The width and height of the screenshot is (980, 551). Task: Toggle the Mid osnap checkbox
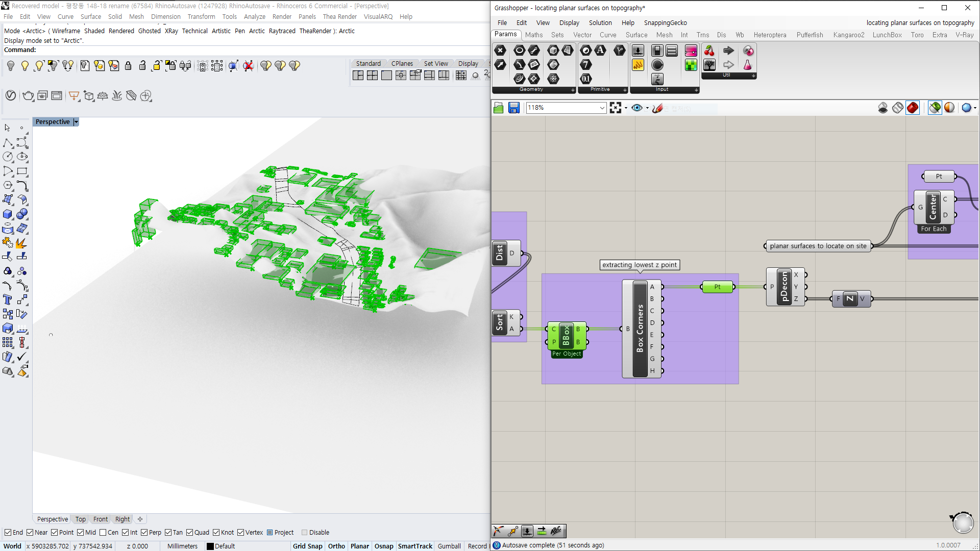click(x=81, y=532)
